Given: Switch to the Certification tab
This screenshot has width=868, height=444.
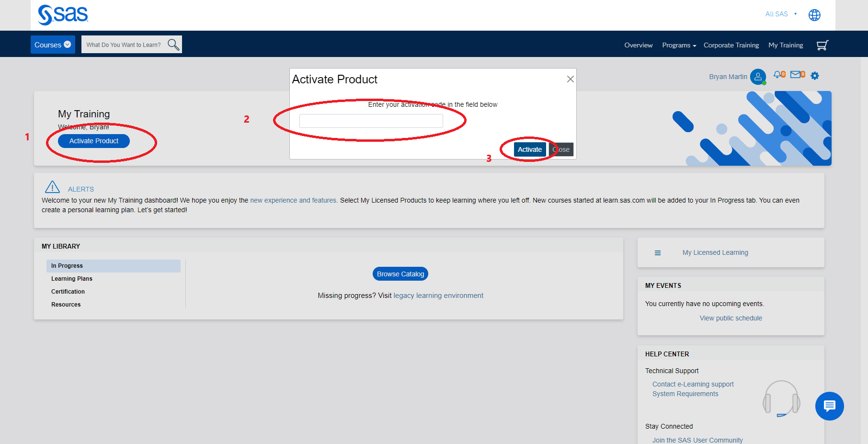Looking at the screenshot, I should tap(68, 291).
